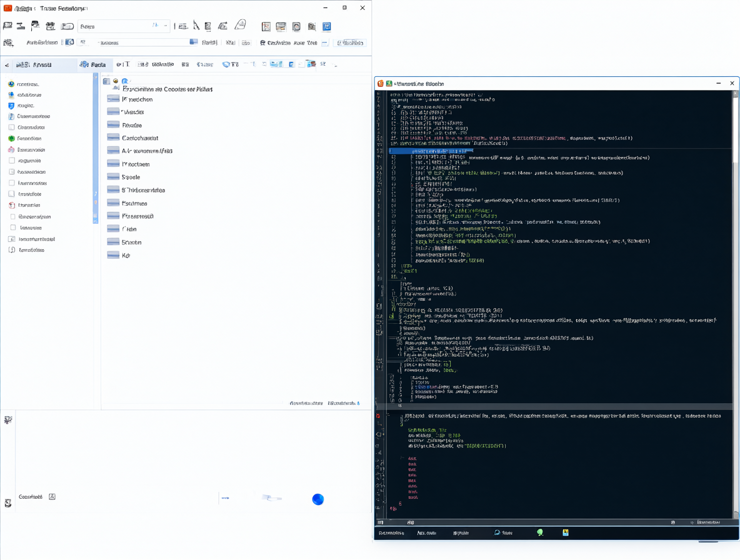Open the wide combo box in the top toolbar
This screenshot has height=560, width=740.
(124, 26)
